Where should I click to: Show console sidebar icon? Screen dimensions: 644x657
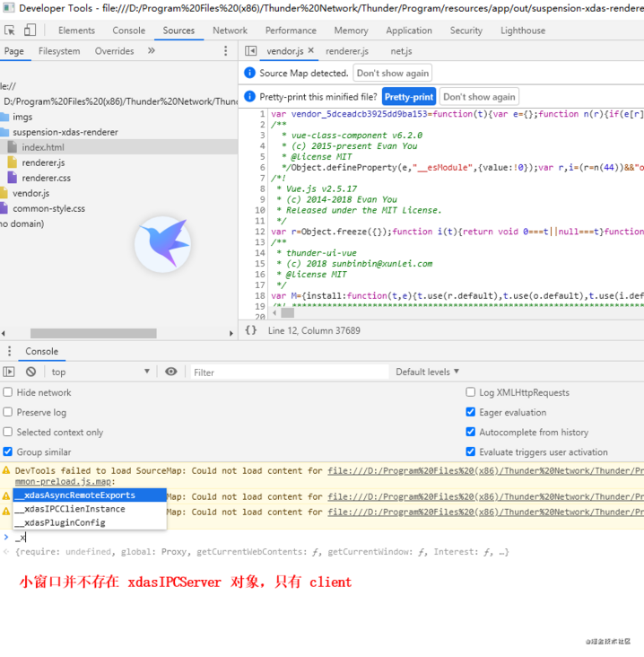9,372
